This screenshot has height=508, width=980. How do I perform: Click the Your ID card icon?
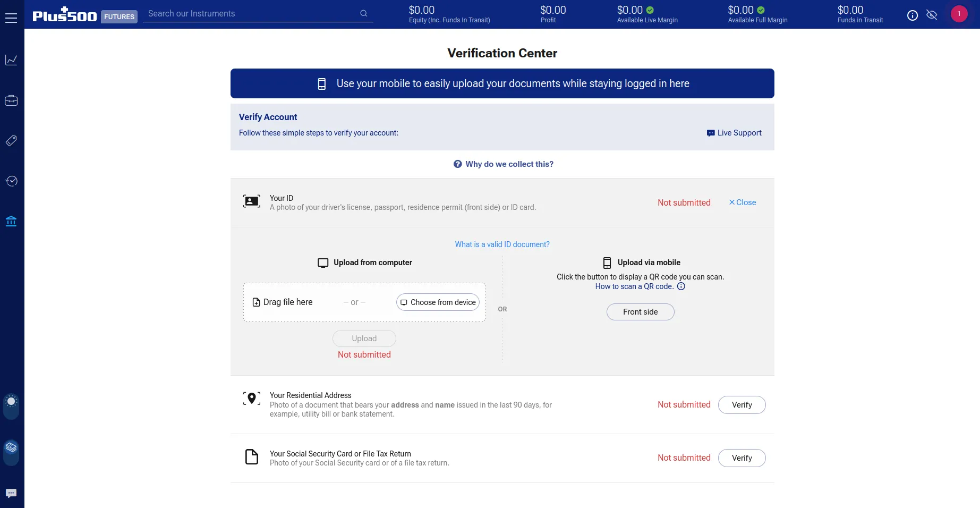(252, 201)
